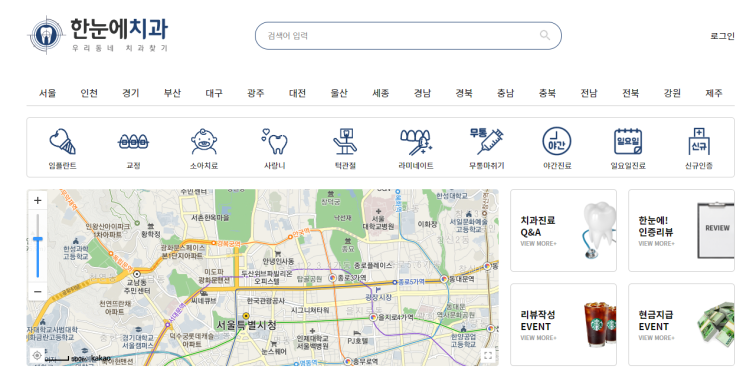Select the 대전 region tab
This screenshot has width=743, height=379.
297,93
